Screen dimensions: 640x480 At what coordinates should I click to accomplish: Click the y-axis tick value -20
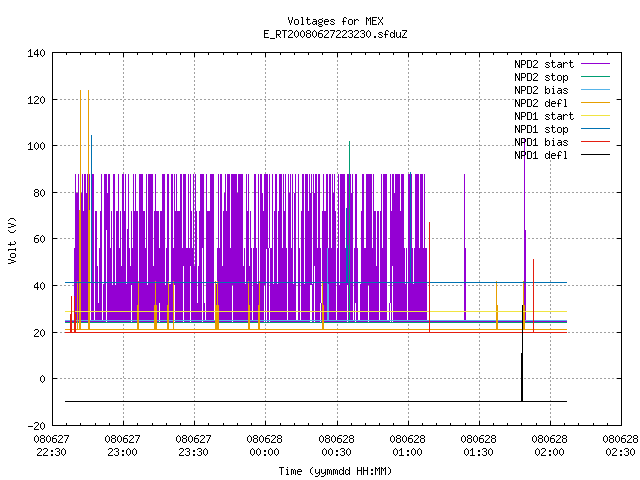click(x=36, y=426)
